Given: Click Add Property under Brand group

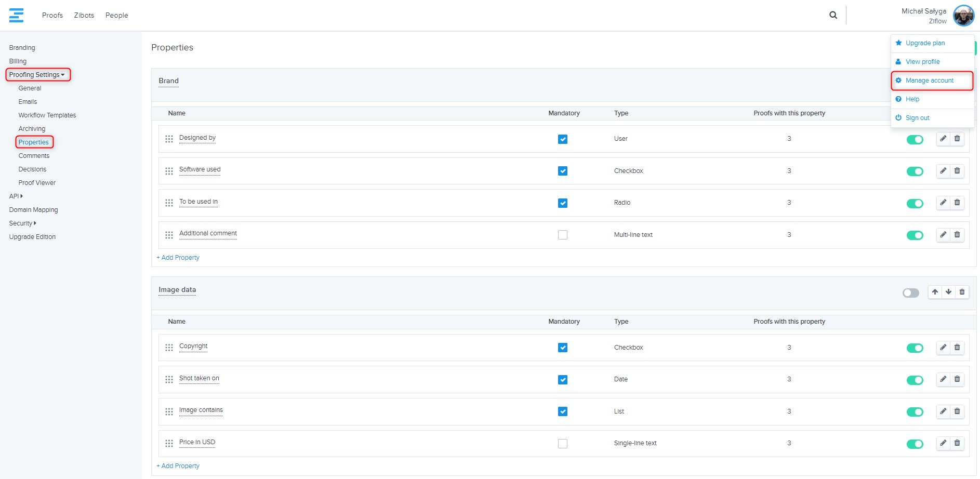Looking at the screenshot, I should tap(178, 258).
